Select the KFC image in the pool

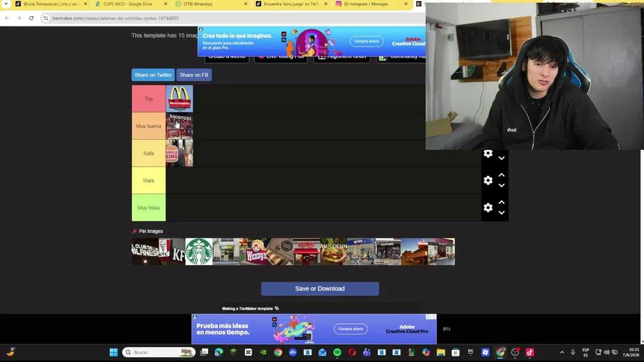(x=172, y=251)
